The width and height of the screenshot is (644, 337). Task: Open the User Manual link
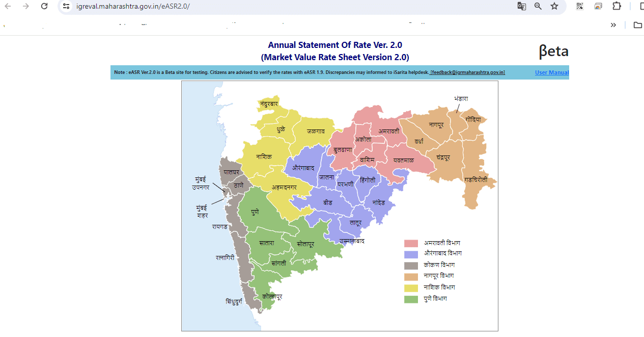point(551,72)
